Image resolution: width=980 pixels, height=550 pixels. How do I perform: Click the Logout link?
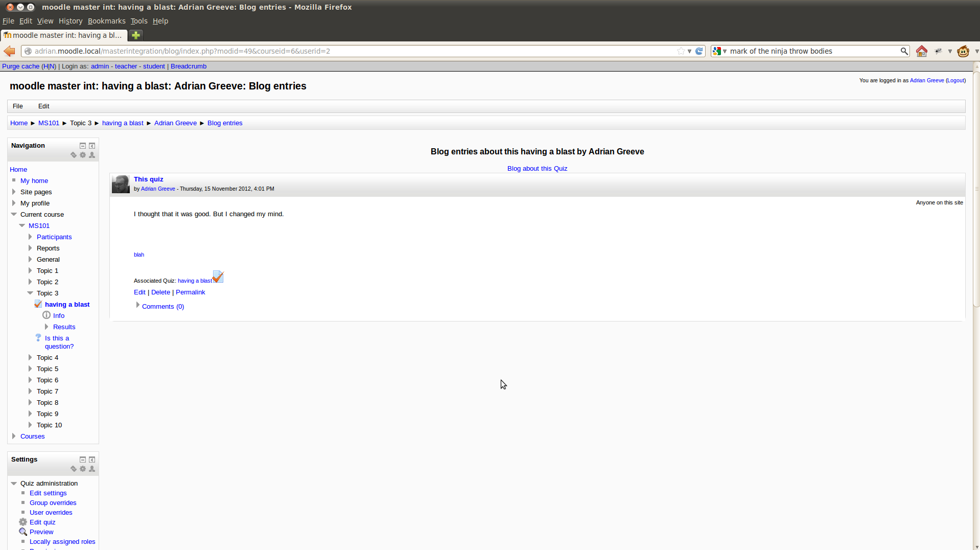(955, 80)
